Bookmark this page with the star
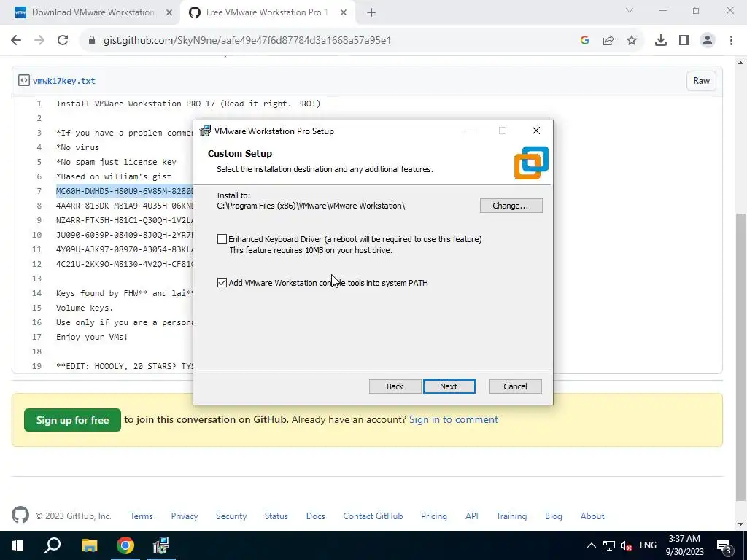Screen dimensions: 747x560 coord(632,41)
